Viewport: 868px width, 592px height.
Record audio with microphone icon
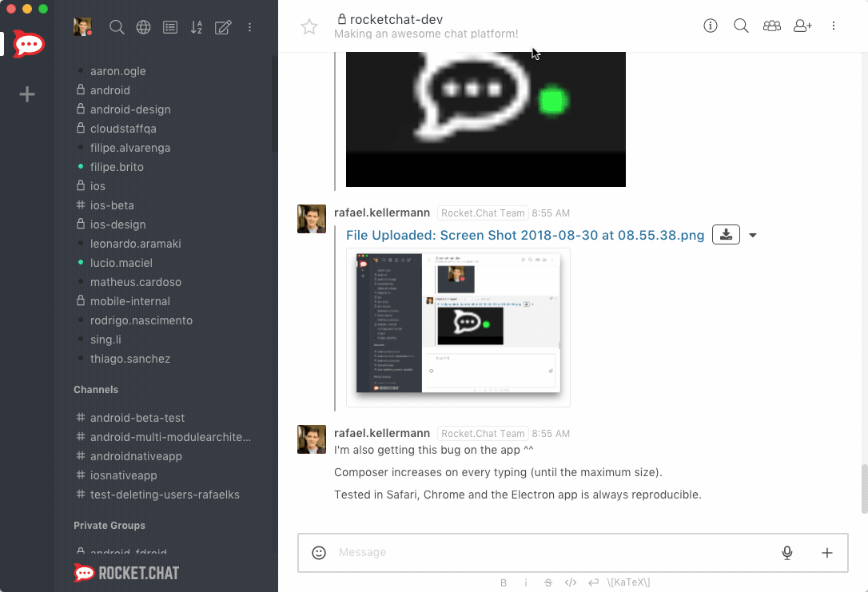click(x=786, y=552)
